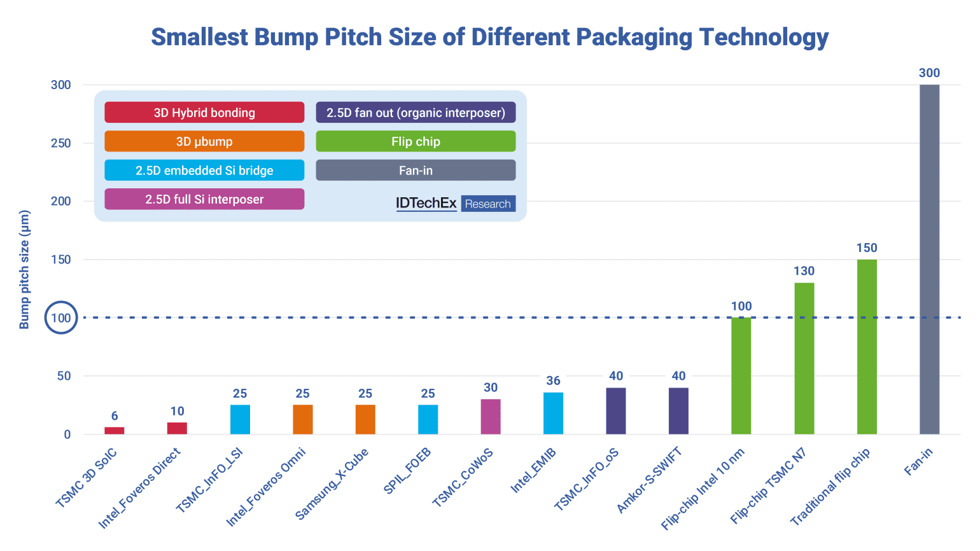Select the TSMC 3D SoIC bar
The image size is (980, 551).
pos(115,431)
